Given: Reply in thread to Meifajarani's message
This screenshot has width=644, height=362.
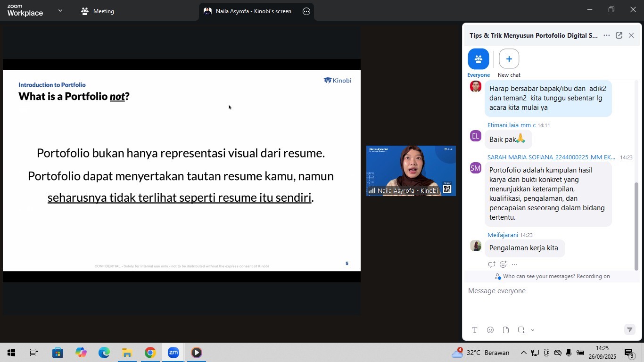Looking at the screenshot, I should coord(491,264).
